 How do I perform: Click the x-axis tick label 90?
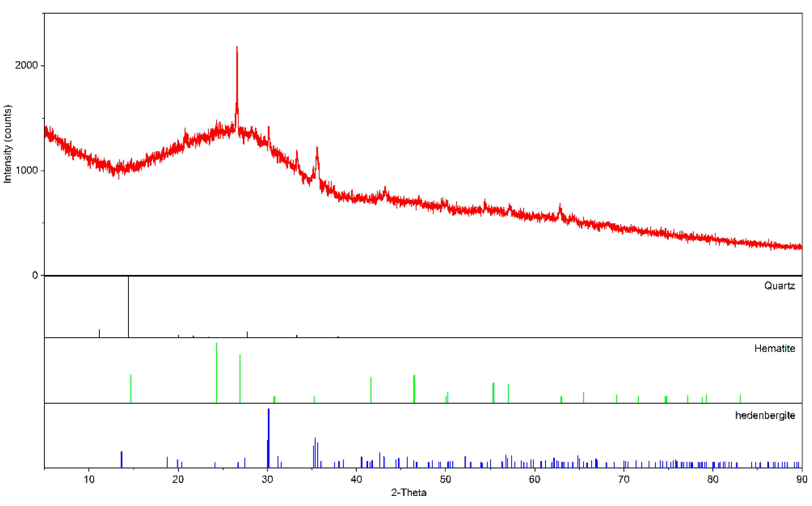(x=801, y=479)
